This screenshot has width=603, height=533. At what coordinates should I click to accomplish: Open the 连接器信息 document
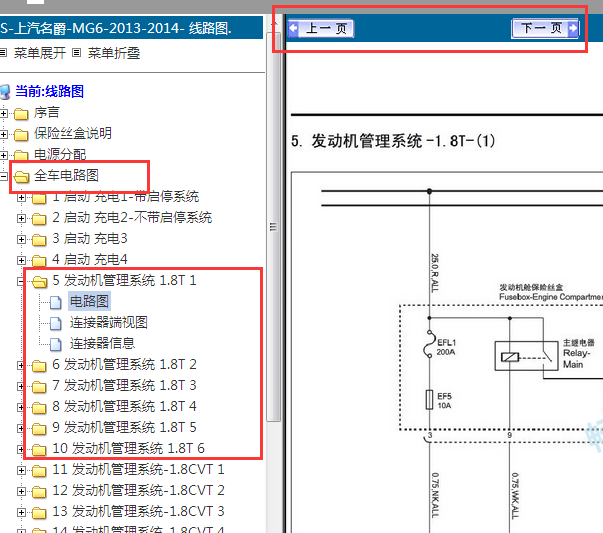[102, 343]
